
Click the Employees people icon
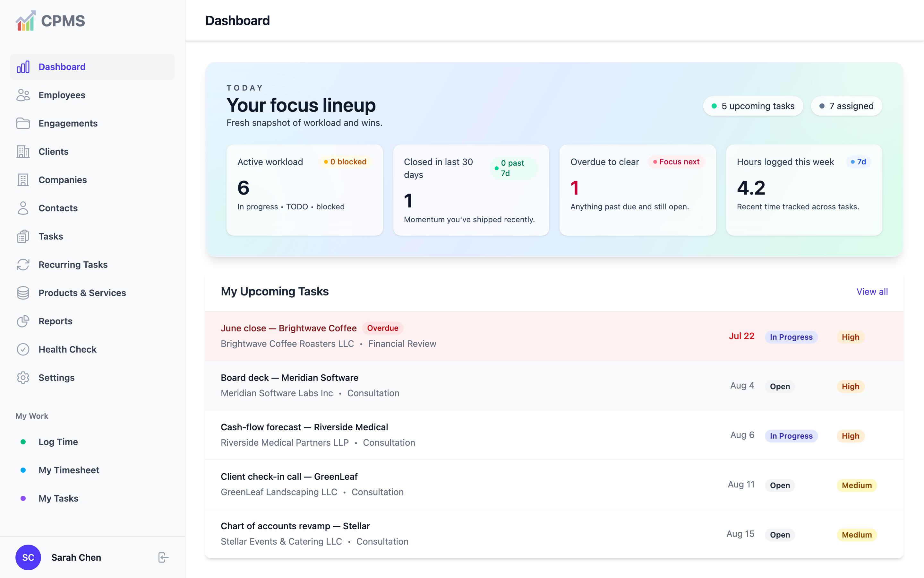[23, 95]
